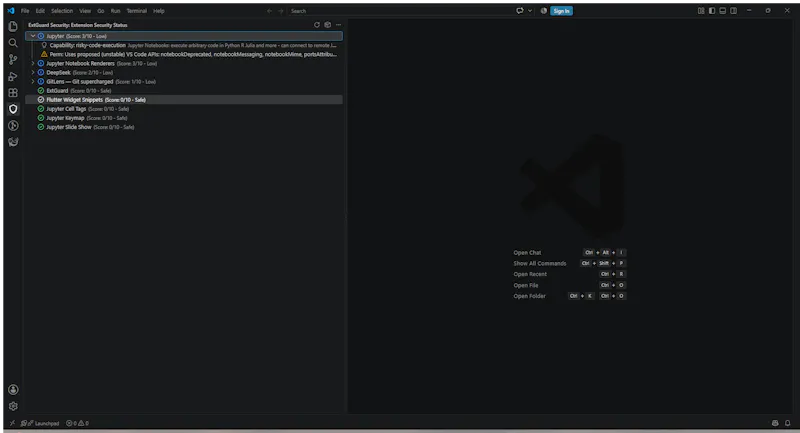
Task: Toggle the primary side bar
Action: [712, 11]
